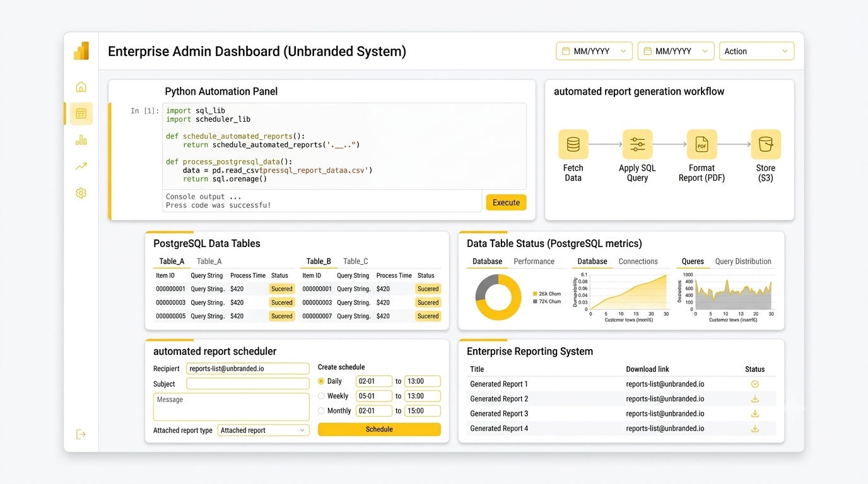Screen dimensions: 868x484
Task: Click the gray 72% Chum legend swatch
Action: pos(535,302)
